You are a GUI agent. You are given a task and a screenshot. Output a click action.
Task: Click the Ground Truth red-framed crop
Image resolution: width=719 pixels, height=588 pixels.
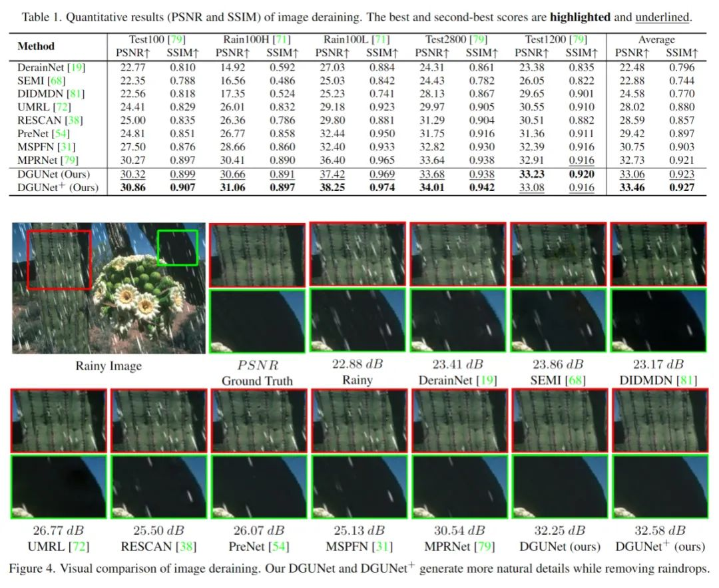tap(257, 255)
